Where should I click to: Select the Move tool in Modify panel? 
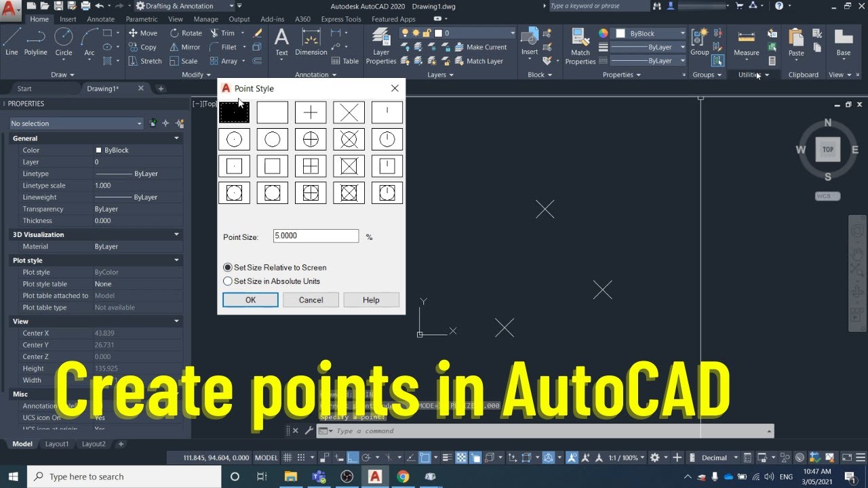click(144, 33)
